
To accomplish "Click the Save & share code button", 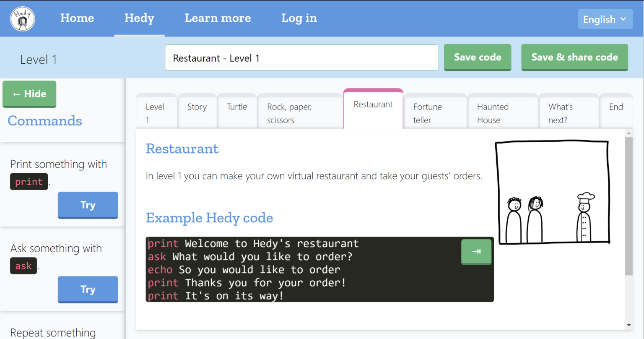I will coord(574,57).
